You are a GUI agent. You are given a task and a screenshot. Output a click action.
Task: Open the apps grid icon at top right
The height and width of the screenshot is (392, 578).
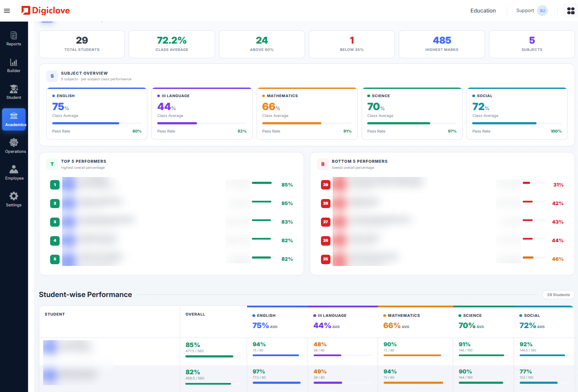click(571, 11)
